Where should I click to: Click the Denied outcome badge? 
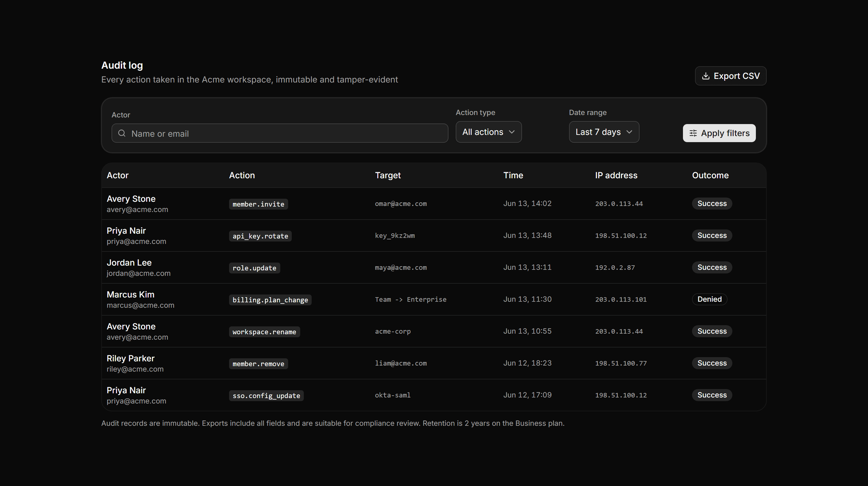tap(710, 299)
